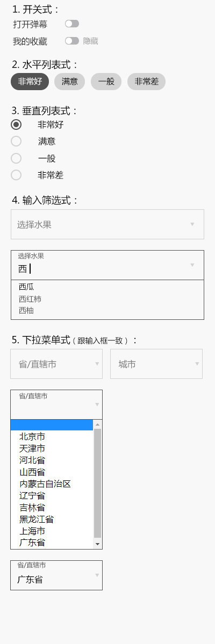215x644 pixels.
Task: Toggle the 我的收藏 switch
Action: coord(72,41)
